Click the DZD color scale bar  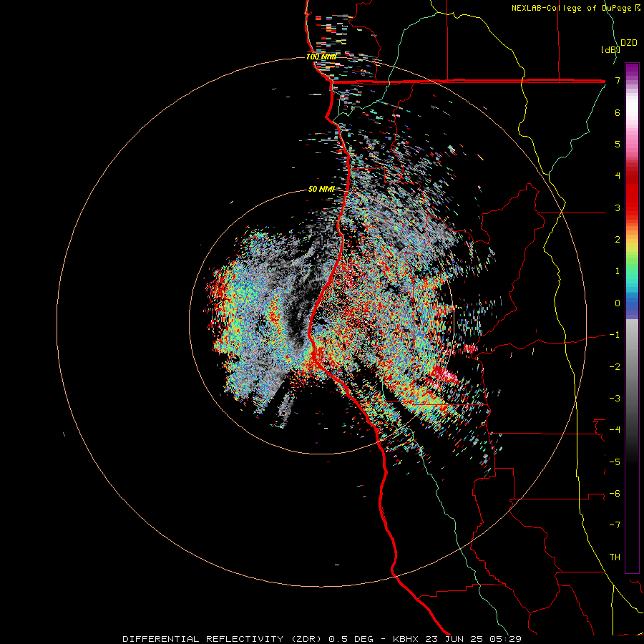tap(632, 318)
